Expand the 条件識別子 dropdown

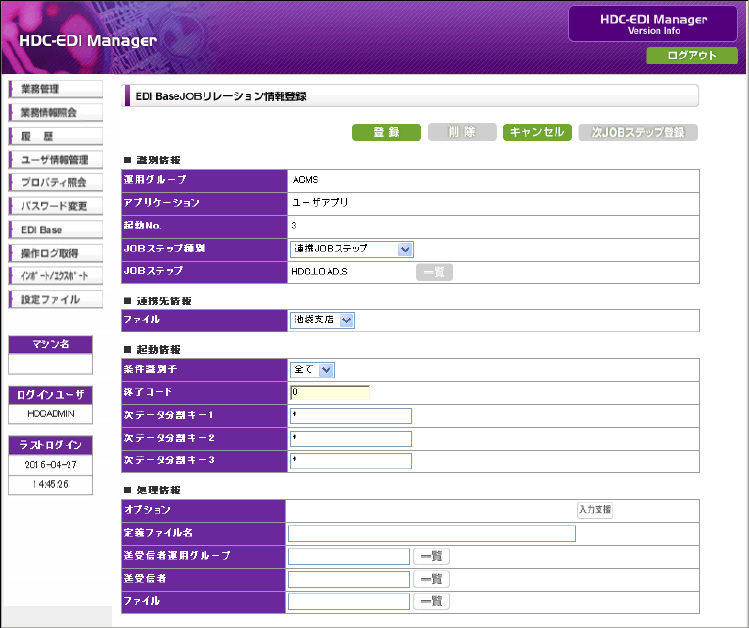[x=312, y=369]
